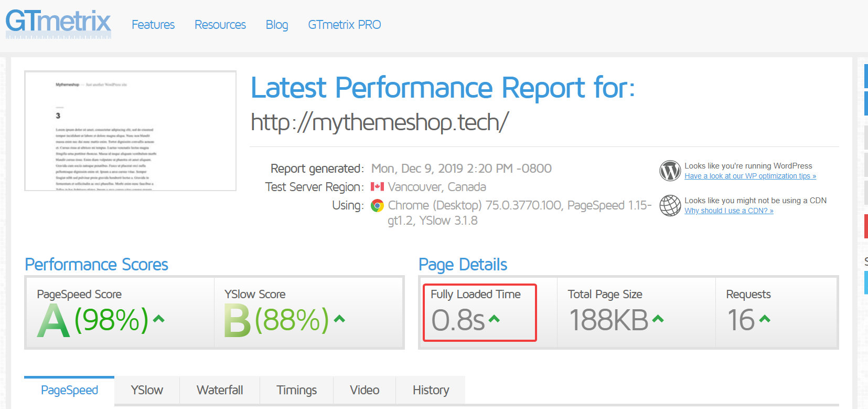868x409 pixels.
Task: Click the 'Fully Loaded Time' label
Action: pos(476,294)
